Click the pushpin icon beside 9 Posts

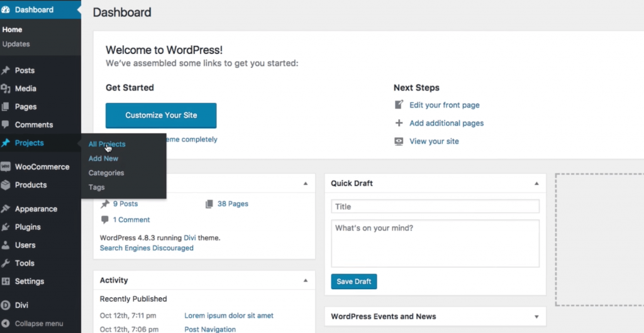[105, 204]
